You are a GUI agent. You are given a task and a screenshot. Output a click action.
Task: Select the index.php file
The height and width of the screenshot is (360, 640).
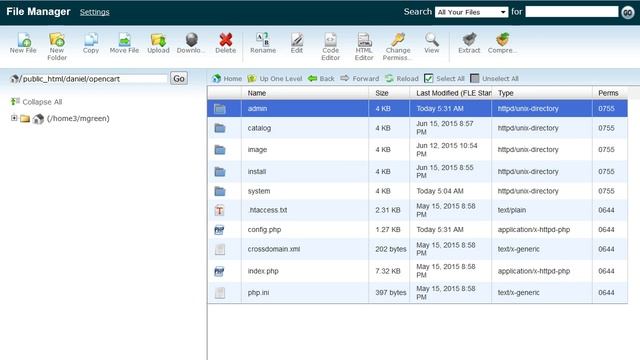click(418, 271)
